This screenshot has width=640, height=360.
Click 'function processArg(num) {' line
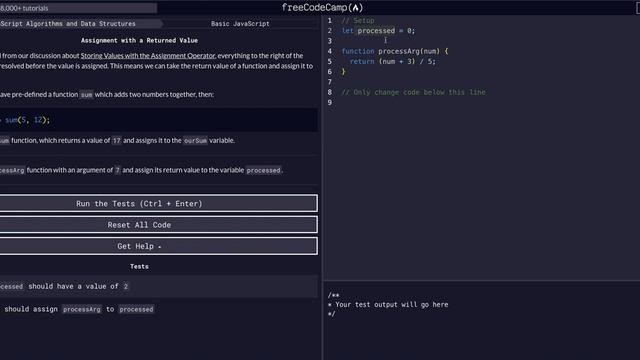click(x=395, y=51)
